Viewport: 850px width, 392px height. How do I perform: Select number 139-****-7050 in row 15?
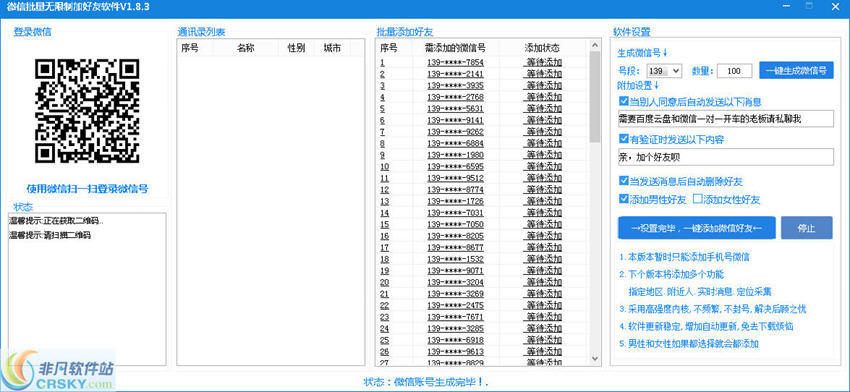click(x=455, y=224)
